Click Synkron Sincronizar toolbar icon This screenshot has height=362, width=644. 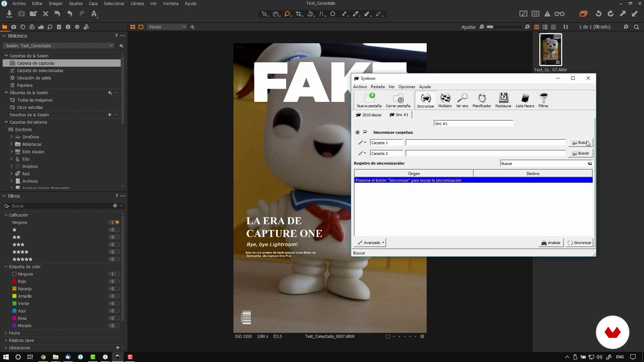(425, 100)
